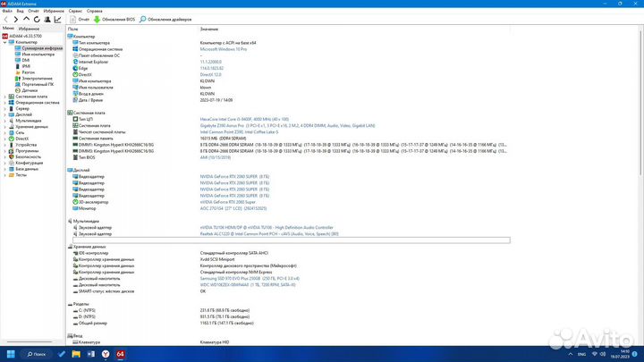Screen dimensions: 644x362
Task: Expand the Сервер tree node
Action: (5, 109)
